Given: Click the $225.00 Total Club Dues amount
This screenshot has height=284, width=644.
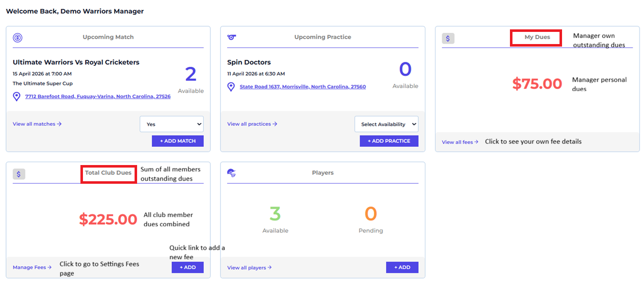Looking at the screenshot, I should click(108, 219).
